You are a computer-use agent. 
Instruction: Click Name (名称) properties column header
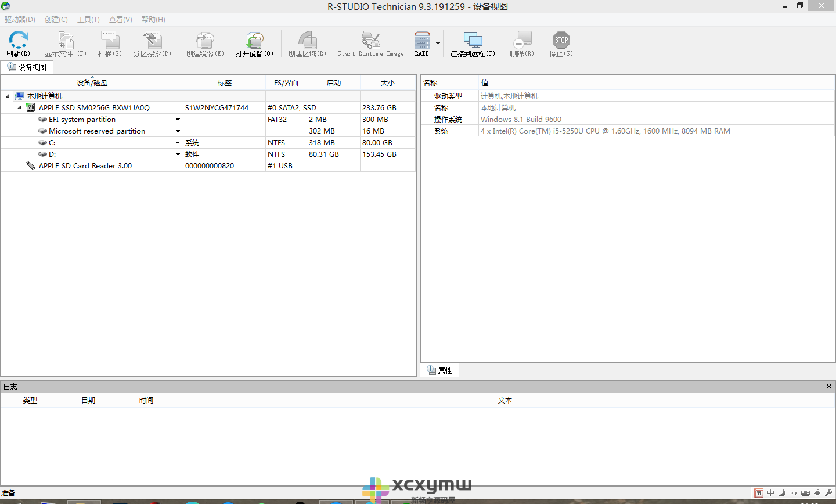tap(450, 82)
